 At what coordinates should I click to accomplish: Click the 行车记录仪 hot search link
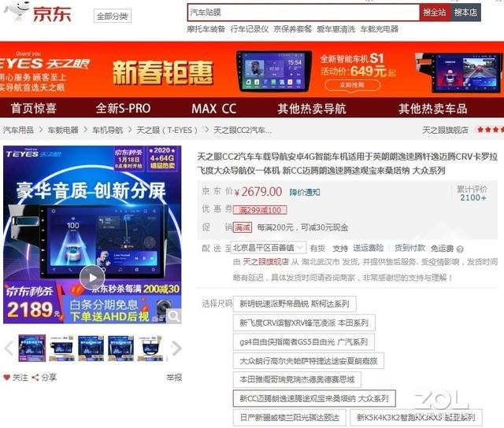(x=250, y=29)
